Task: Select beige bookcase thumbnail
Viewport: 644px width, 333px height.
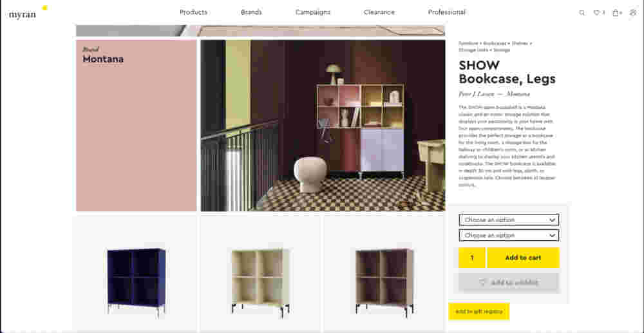Action: click(x=260, y=282)
